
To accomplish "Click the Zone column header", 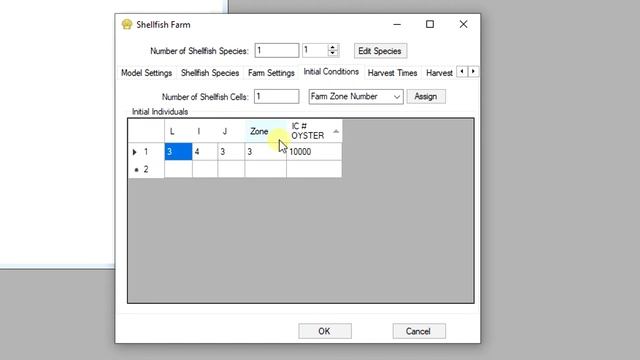I will point(265,131).
